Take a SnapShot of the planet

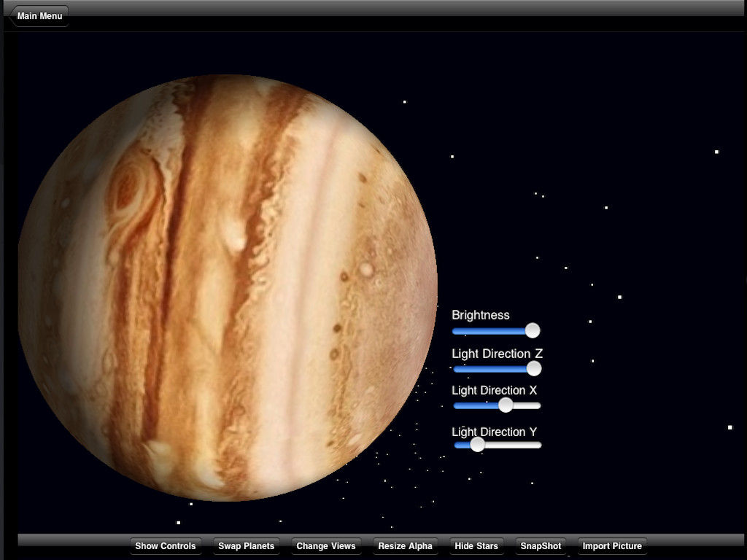point(541,545)
